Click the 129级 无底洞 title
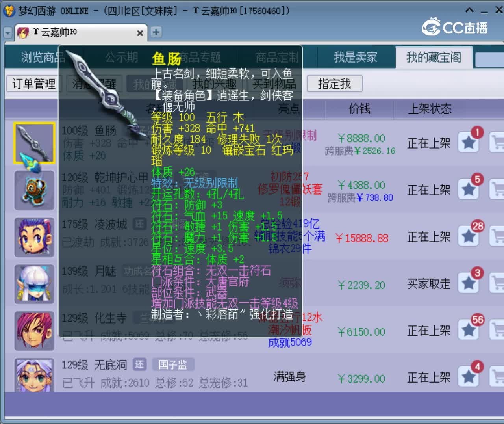 (94, 365)
